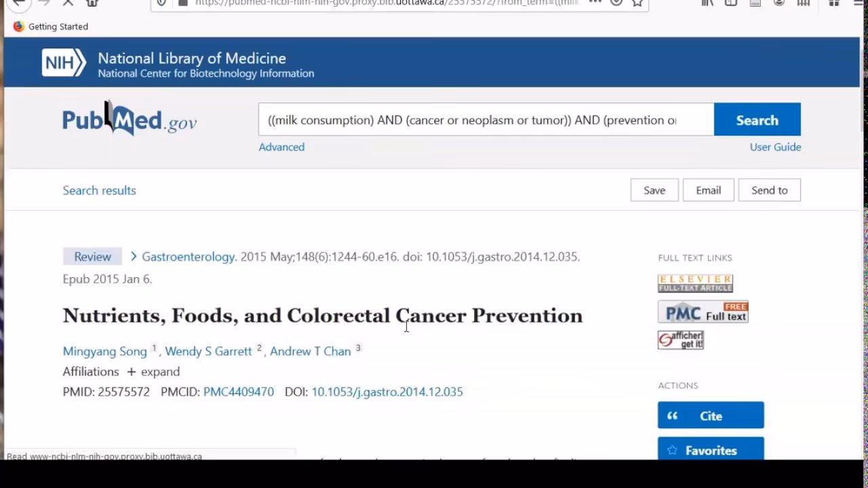Open the Send to menu

[769, 190]
